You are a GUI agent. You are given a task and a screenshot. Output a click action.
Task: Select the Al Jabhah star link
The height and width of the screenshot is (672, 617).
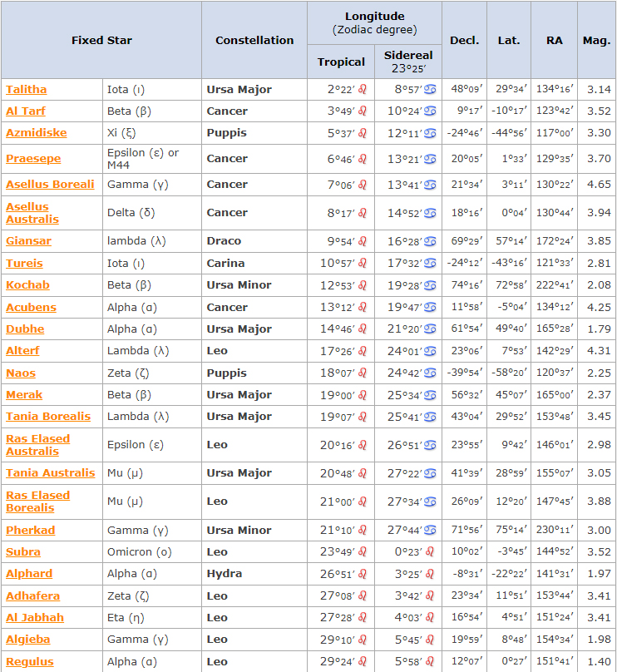[35, 618]
